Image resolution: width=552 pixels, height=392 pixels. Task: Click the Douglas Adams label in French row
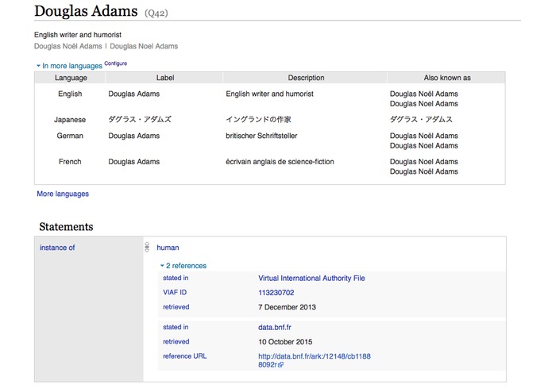tap(133, 162)
